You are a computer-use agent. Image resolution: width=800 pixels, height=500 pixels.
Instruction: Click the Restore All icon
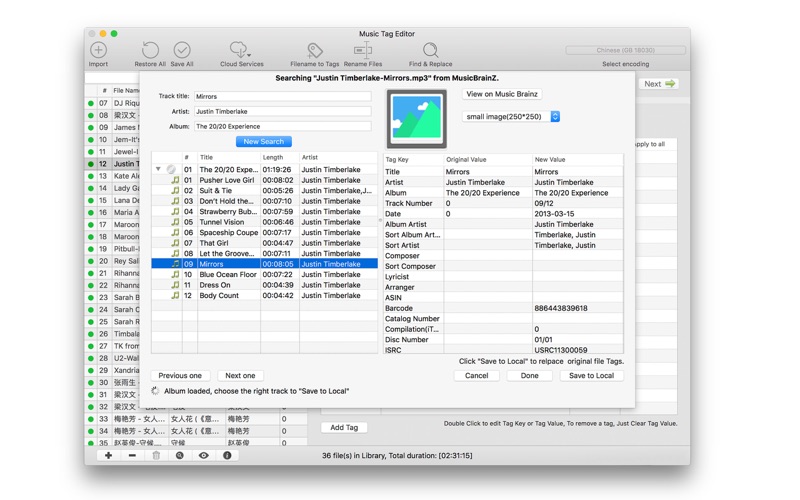click(150, 51)
